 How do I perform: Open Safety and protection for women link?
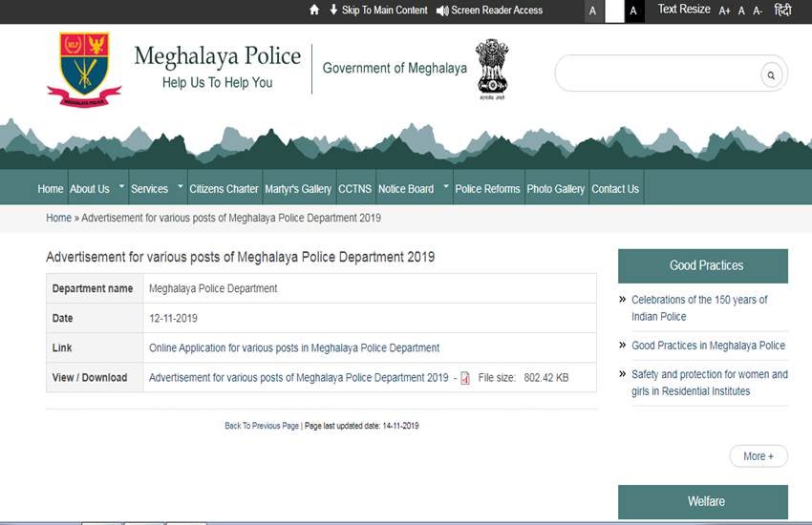[x=710, y=382]
